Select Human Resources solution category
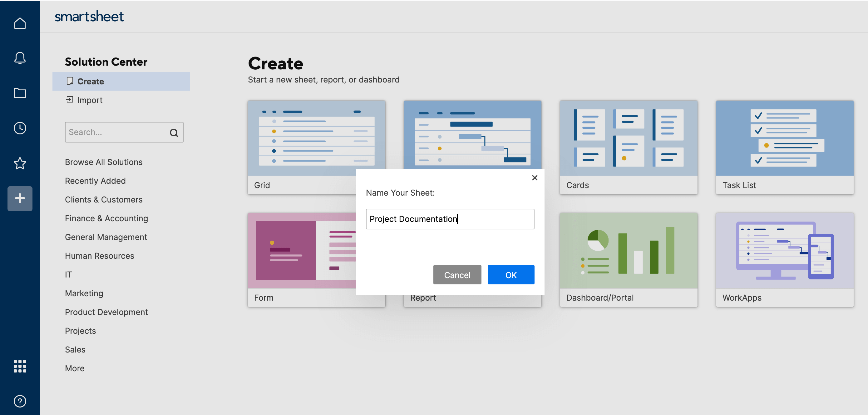 (100, 255)
